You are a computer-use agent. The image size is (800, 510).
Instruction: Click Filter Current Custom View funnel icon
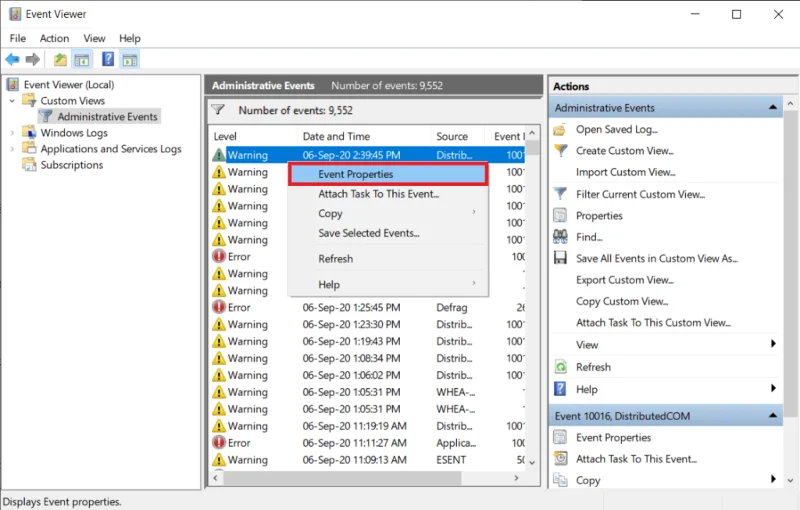pyautogui.click(x=560, y=194)
